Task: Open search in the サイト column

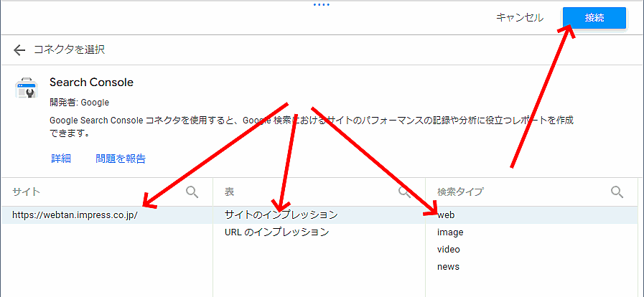Action: pos(192,192)
